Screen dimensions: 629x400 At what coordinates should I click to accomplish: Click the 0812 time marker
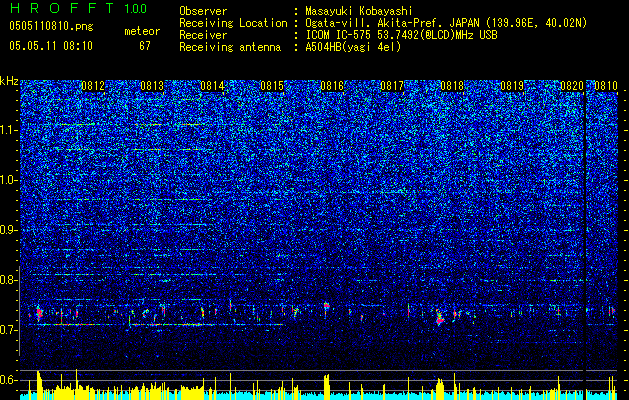point(93,86)
